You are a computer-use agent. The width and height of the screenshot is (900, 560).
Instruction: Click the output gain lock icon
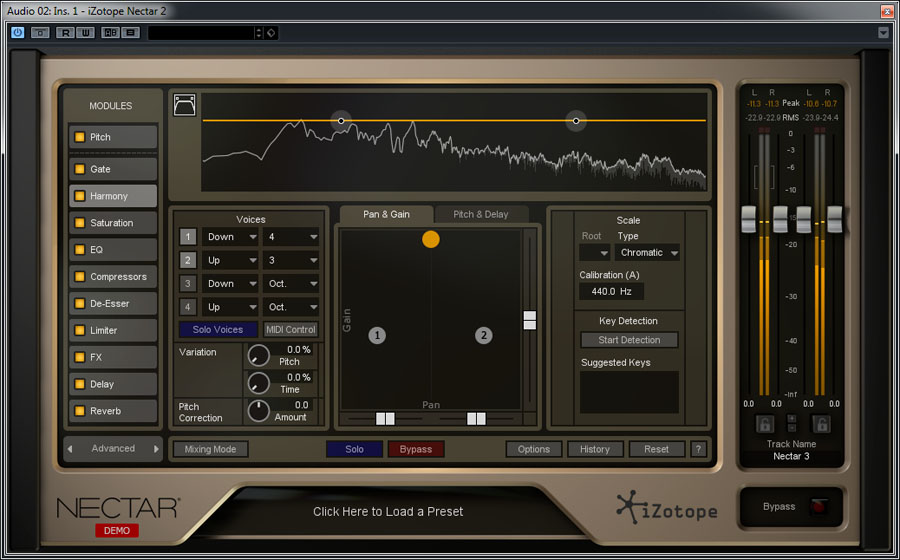click(x=821, y=423)
